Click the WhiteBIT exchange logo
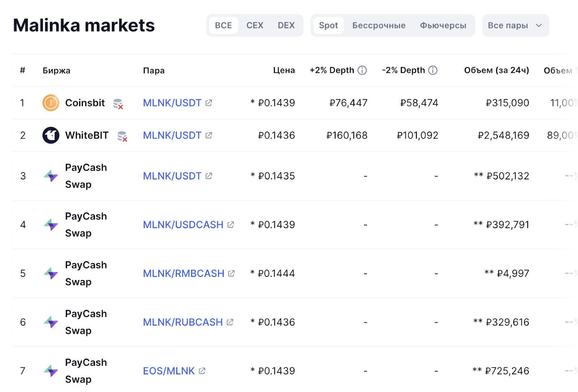 click(51, 135)
